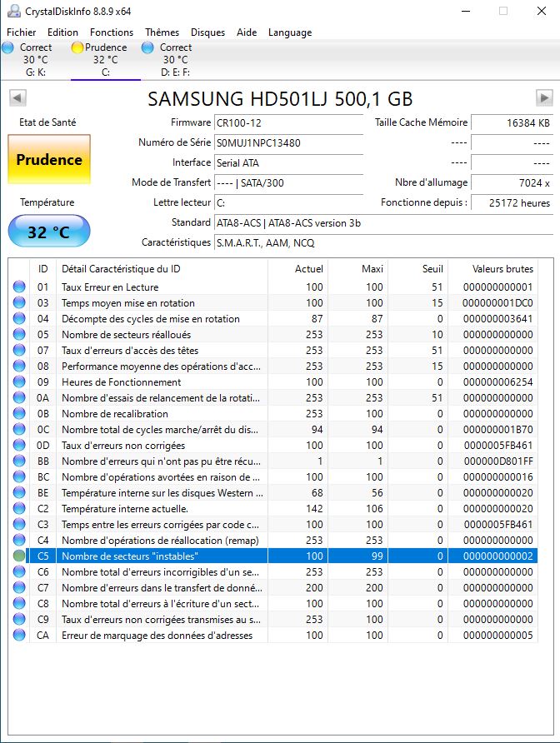Open the Aide menu
Viewport: 560px width, 743px height.
click(x=247, y=32)
